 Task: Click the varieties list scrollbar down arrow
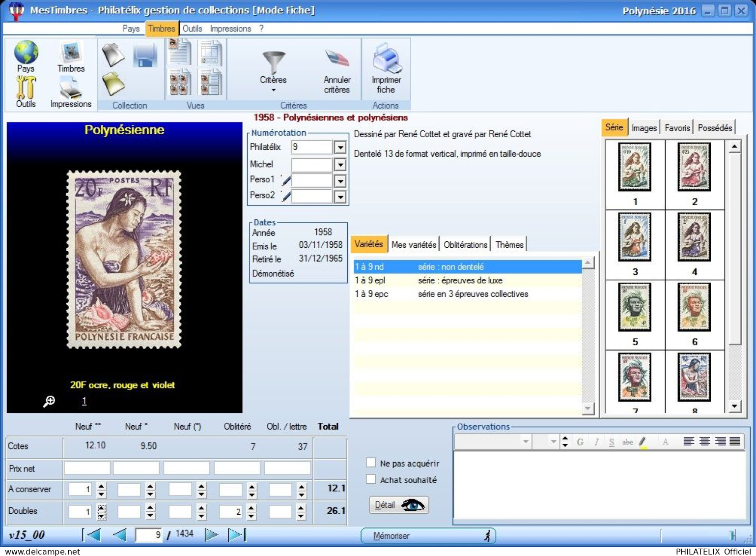click(x=588, y=408)
